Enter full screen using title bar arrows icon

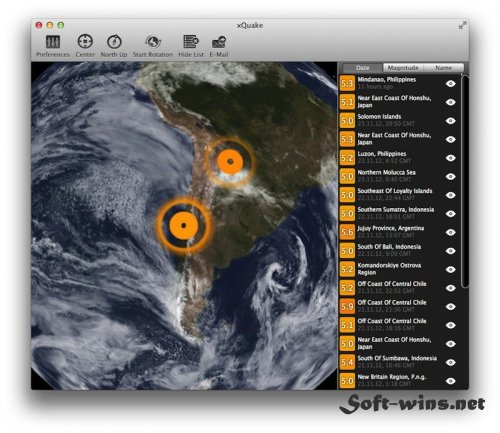(462, 25)
